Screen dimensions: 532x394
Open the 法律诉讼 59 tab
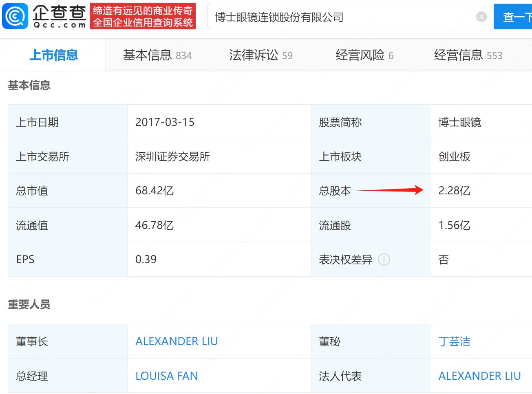[x=261, y=55]
